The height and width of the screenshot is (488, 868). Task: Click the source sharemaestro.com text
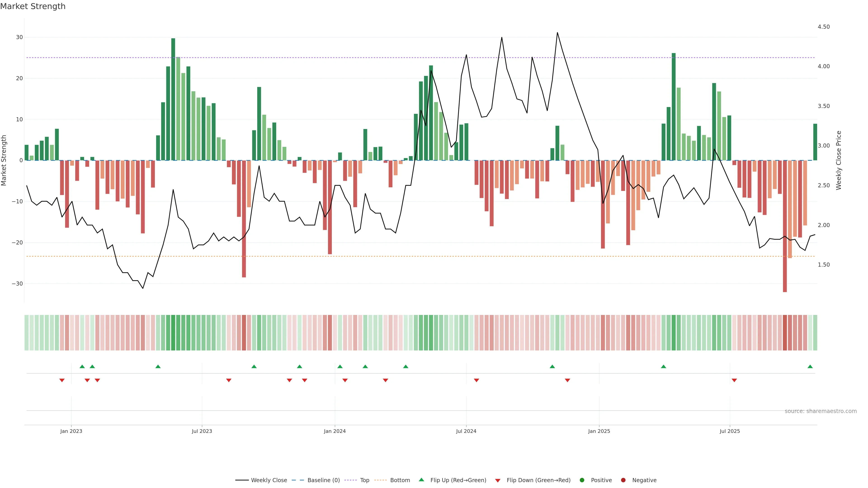tap(821, 411)
